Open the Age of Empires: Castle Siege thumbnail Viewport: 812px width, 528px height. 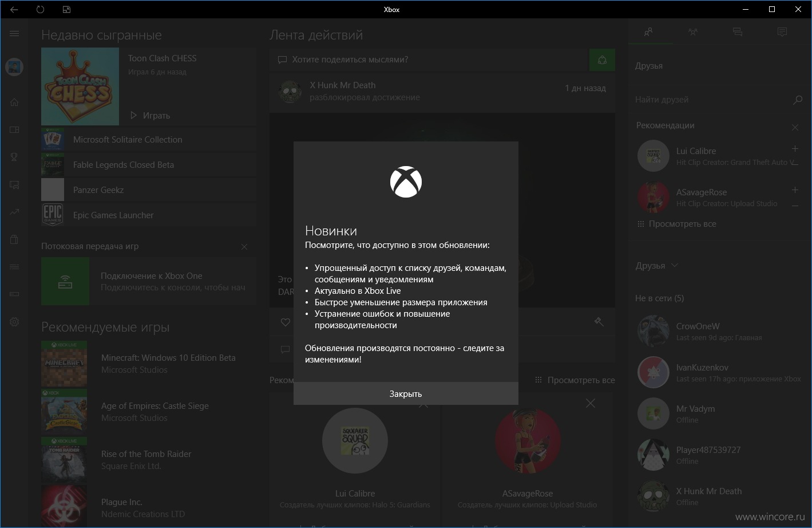pos(64,411)
